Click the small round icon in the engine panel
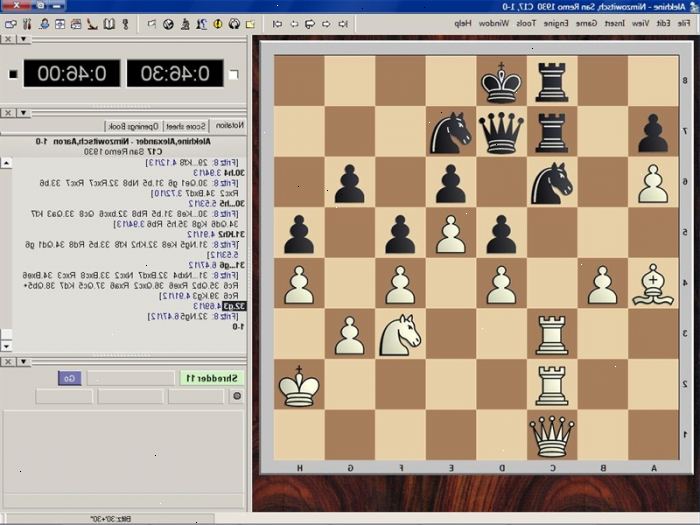 237,396
